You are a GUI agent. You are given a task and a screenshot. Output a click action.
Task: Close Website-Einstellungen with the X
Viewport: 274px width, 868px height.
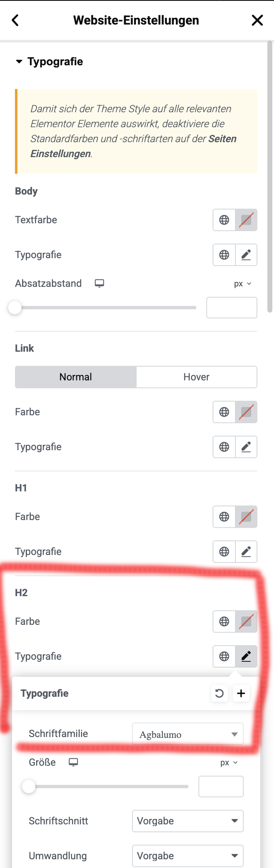point(257,20)
